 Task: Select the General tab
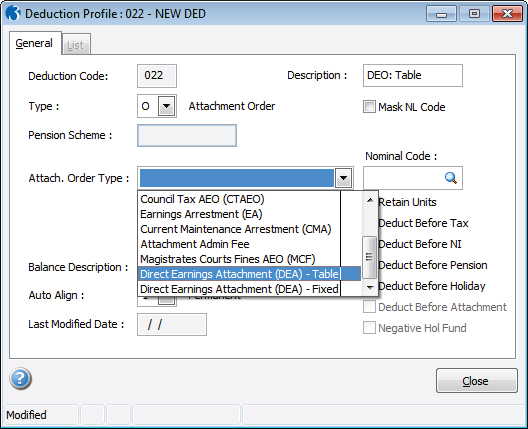pyautogui.click(x=34, y=43)
